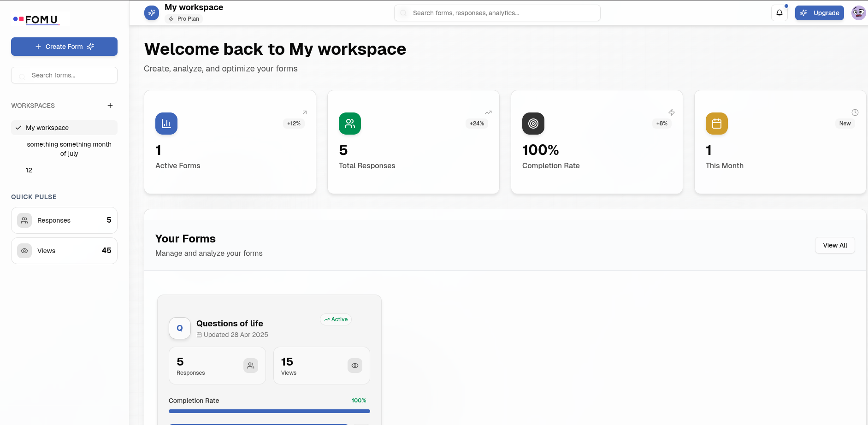Click the lightning icon on Completion Rate card

tap(672, 112)
